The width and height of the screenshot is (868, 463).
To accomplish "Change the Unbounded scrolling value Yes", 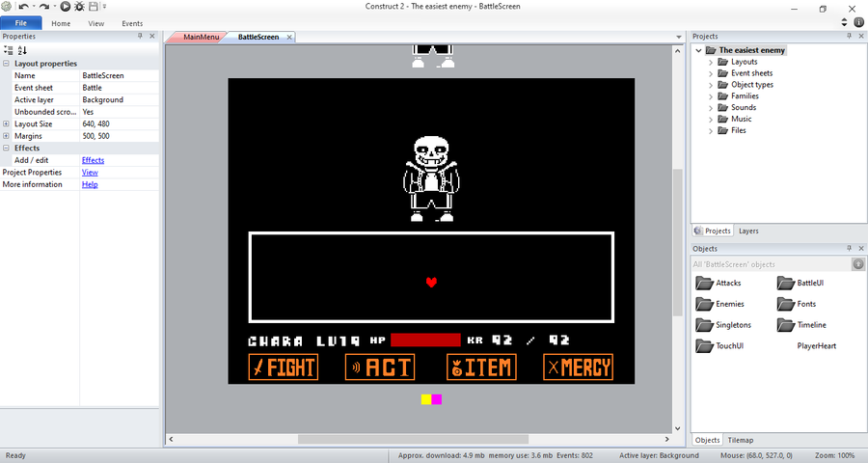I will click(120, 112).
